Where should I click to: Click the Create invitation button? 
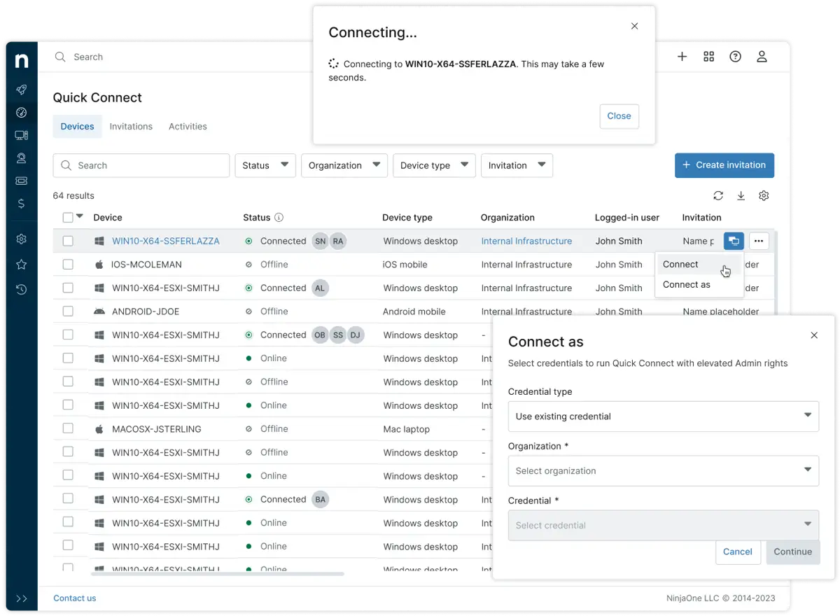tap(724, 165)
